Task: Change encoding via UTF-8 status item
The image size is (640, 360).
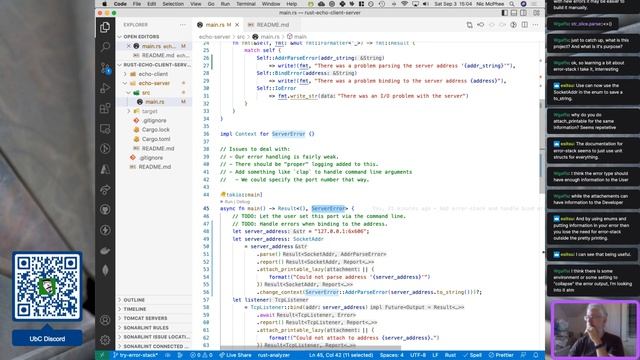Action: pos(418,355)
